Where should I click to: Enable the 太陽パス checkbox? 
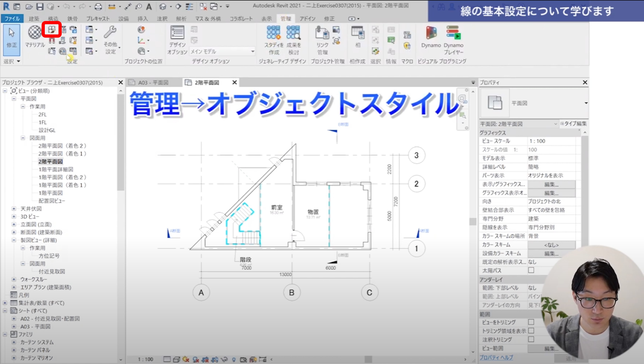click(x=531, y=270)
